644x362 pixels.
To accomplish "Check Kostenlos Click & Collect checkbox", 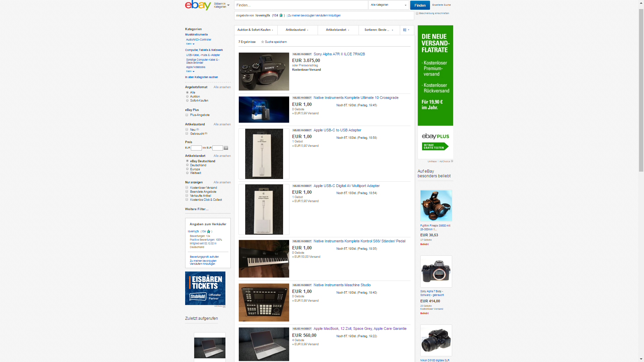I will point(187,199).
